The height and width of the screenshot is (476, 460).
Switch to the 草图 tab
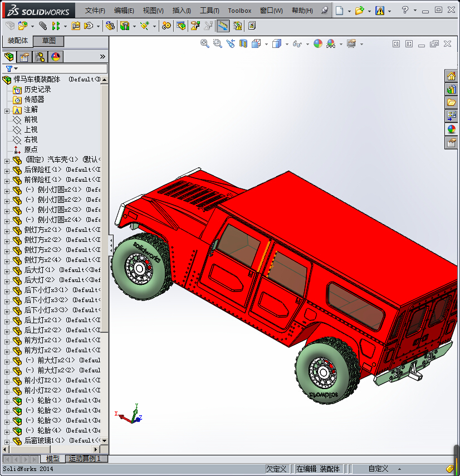click(48, 41)
